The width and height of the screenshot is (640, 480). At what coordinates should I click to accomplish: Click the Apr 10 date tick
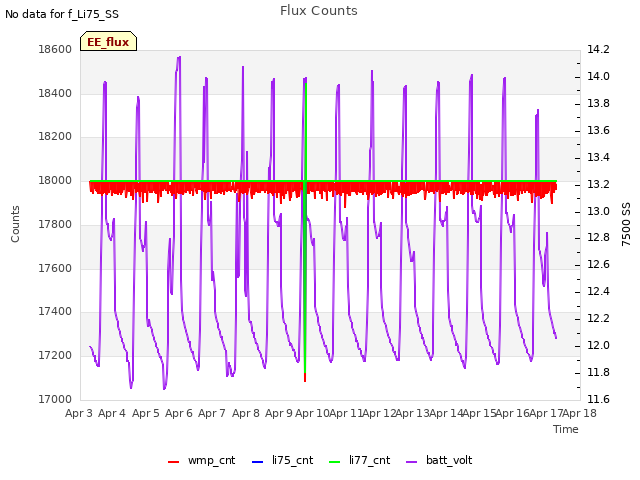(x=312, y=413)
